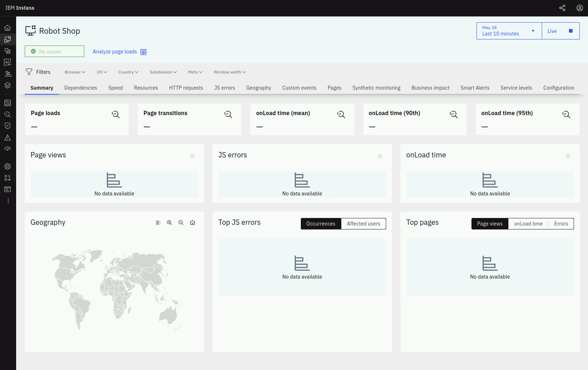Switch to the Pages tab
This screenshot has width=588, height=370.
335,88
